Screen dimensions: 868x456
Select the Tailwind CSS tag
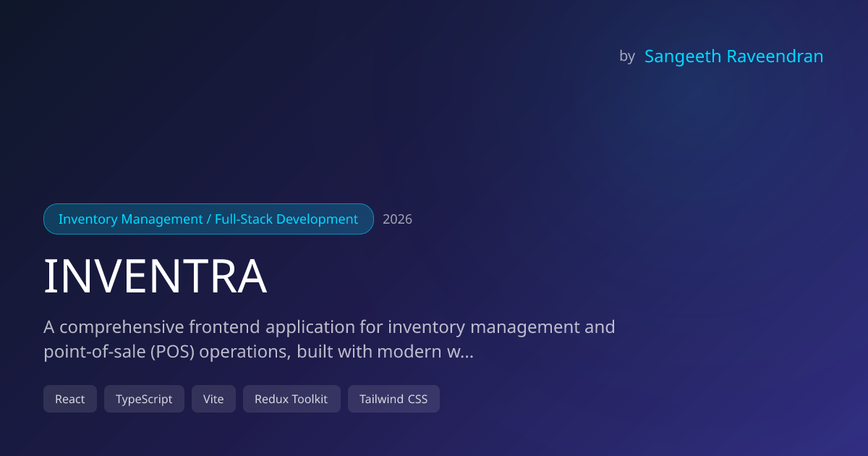[393, 399]
